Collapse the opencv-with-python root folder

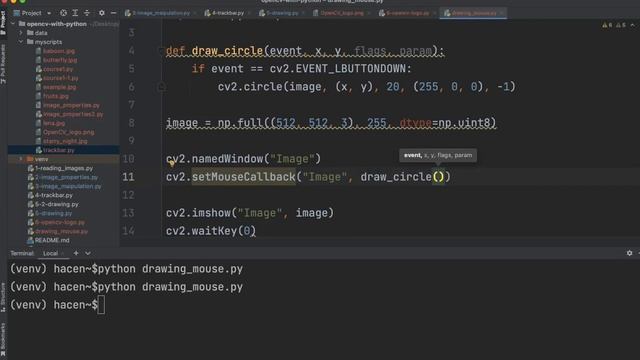13,24
